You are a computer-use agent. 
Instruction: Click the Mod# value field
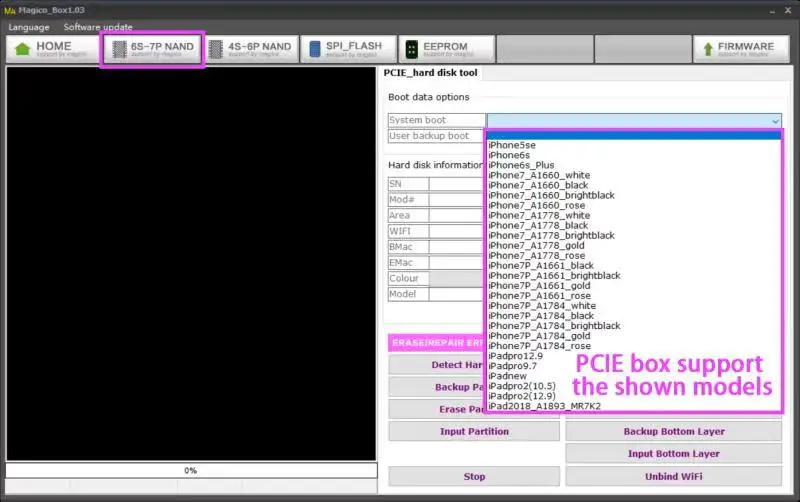[x=457, y=199]
